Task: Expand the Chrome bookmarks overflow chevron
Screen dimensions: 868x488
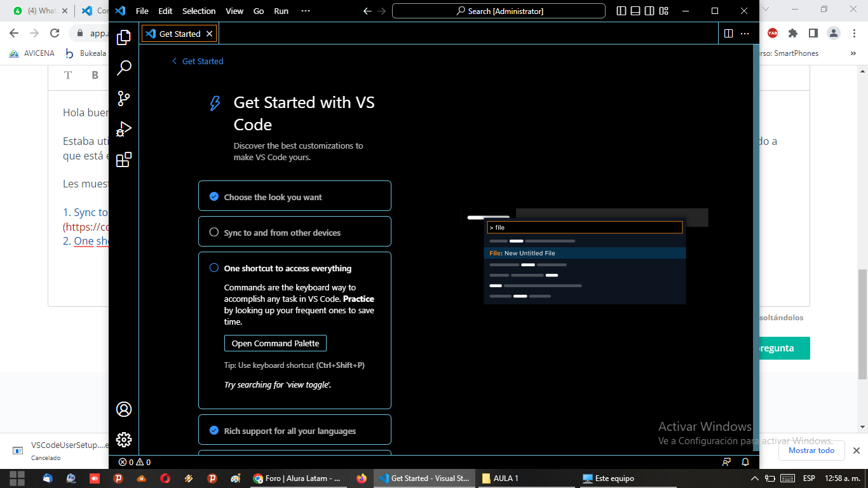Action: coord(853,53)
